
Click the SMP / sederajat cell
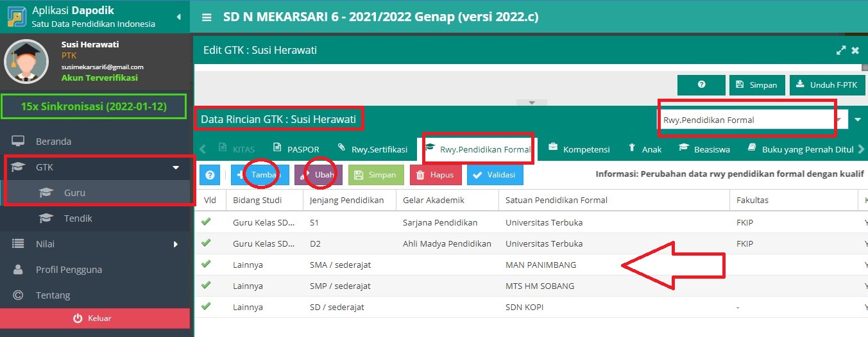coord(349,286)
